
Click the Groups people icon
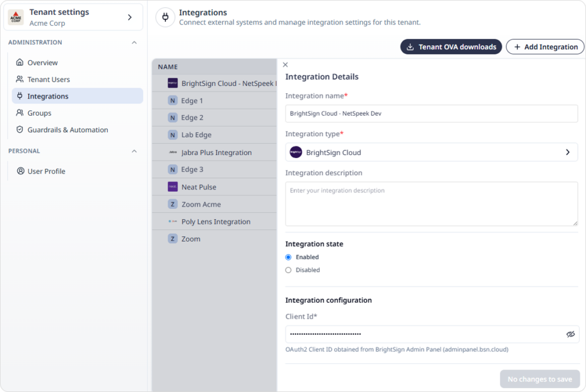(20, 113)
